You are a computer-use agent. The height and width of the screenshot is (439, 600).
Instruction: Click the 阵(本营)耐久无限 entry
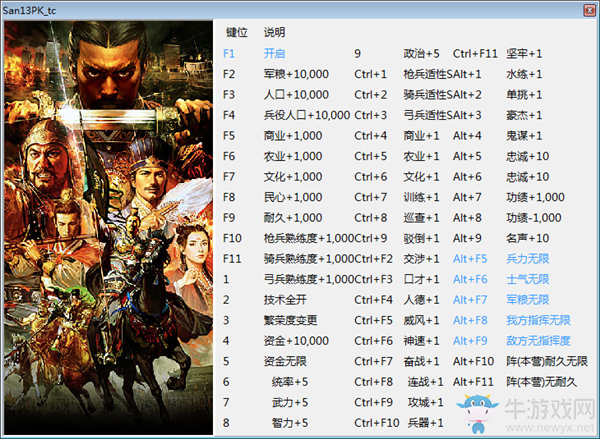pos(547,361)
